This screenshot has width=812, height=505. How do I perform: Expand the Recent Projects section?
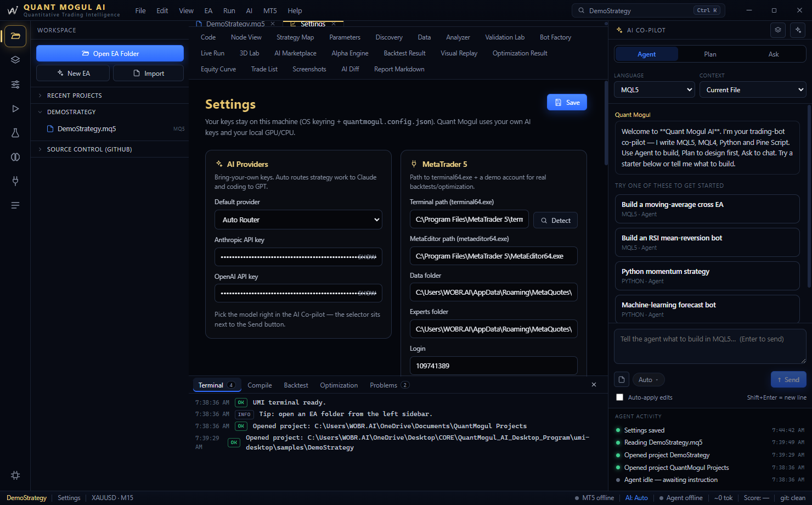(110, 96)
